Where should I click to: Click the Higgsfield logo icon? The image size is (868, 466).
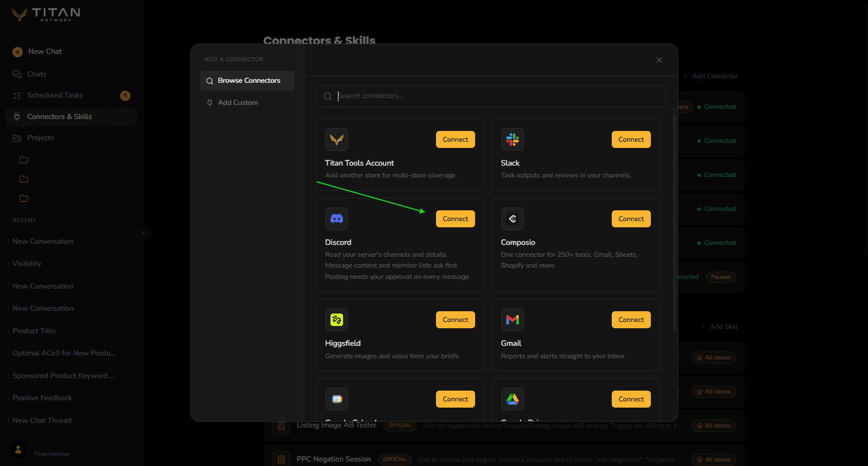point(337,320)
